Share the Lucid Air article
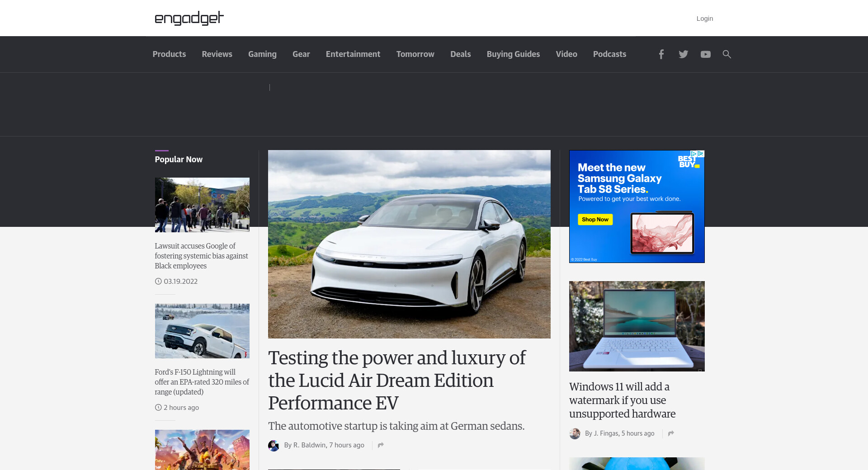 tap(381, 445)
